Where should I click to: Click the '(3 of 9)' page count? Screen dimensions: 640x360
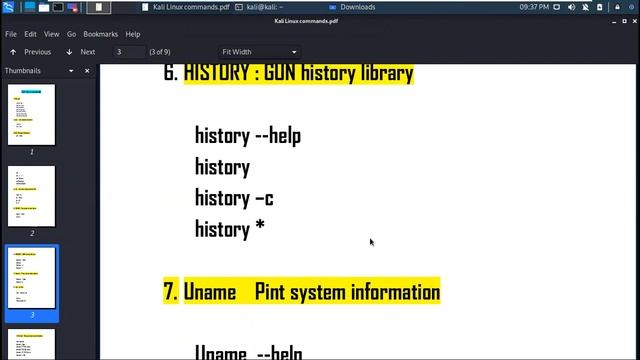pos(160,52)
